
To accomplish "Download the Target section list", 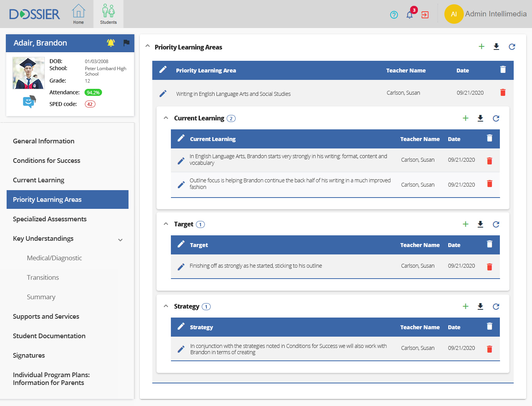I will (x=480, y=224).
